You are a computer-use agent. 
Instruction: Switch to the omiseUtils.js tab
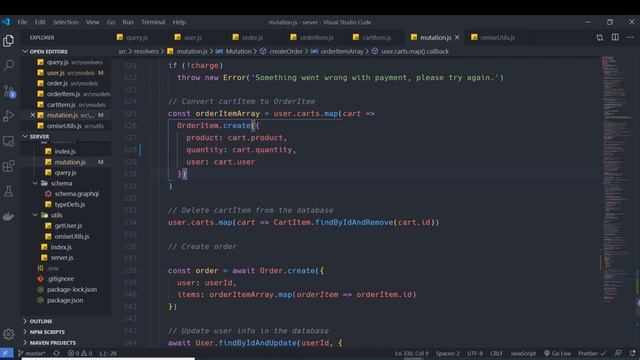click(x=497, y=38)
